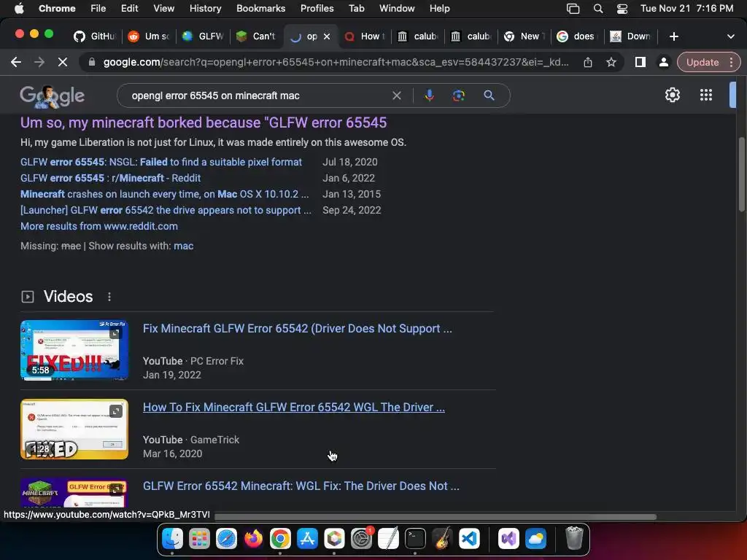The height and width of the screenshot is (560, 747).
Task: Open 'How To Fix Minecraft GLFW Error' video
Action: [294, 407]
